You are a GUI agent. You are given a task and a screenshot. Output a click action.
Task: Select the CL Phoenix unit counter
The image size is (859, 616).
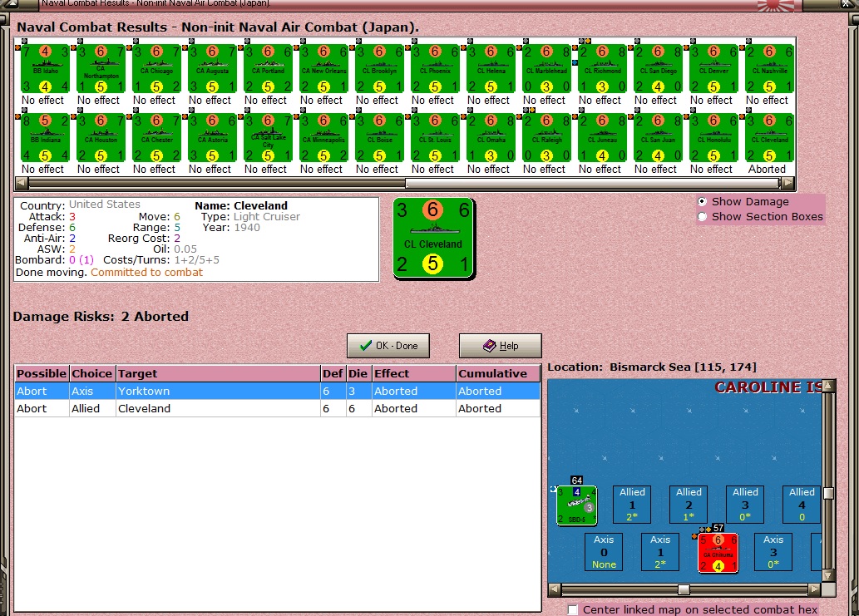pyautogui.click(x=435, y=68)
